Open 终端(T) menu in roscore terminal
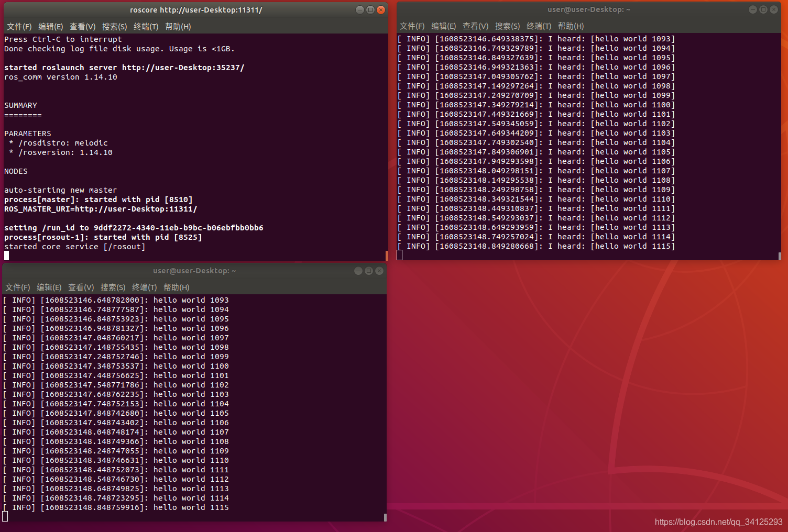Screen dimensions: 788x532 146,27
